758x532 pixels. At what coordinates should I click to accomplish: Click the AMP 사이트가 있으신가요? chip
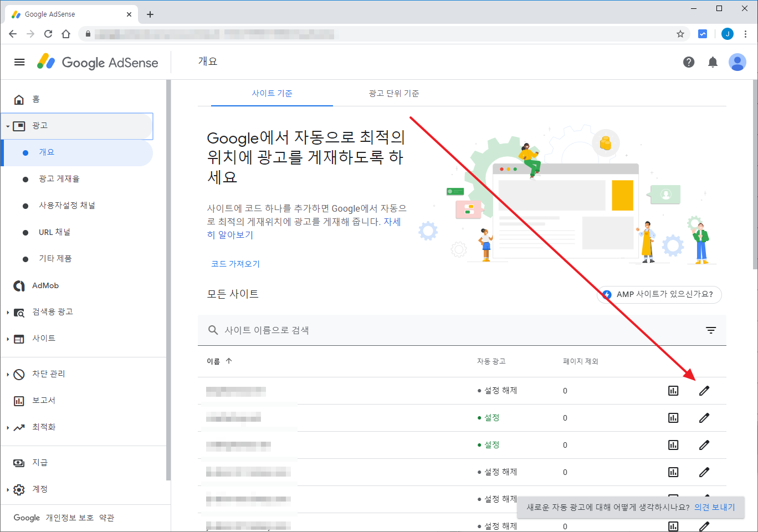[659, 294]
